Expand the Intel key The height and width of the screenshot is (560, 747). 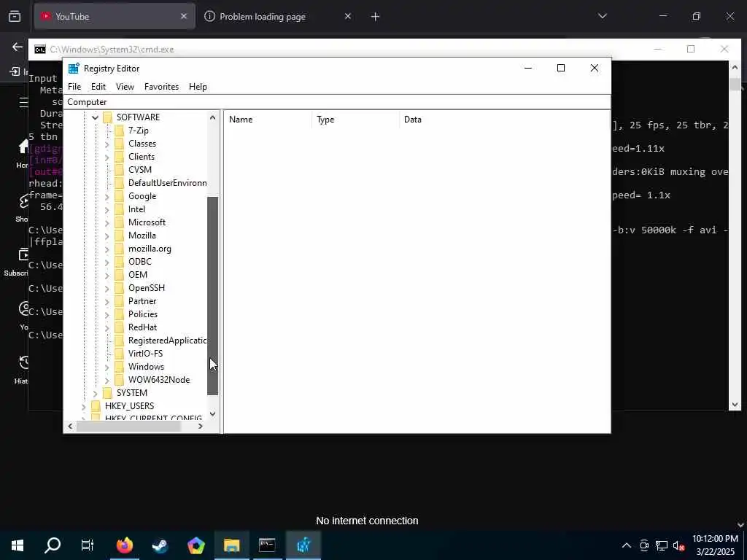click(107, 209)
